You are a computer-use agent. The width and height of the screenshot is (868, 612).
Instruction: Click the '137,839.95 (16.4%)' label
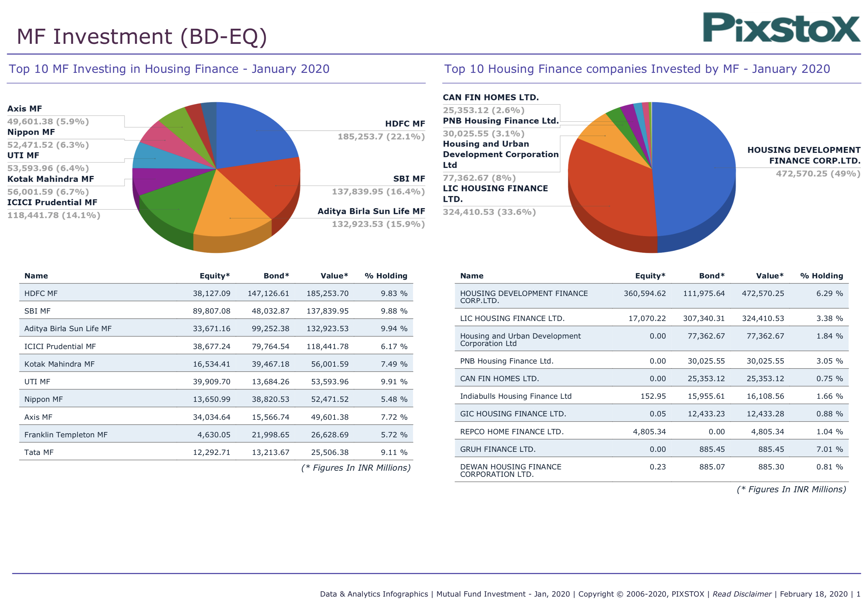click(x=378, y=192)
